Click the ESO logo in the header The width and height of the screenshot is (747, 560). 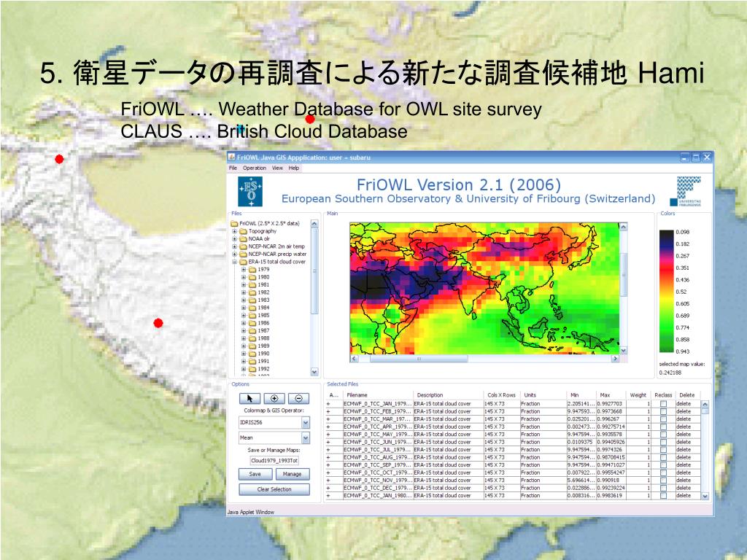pyautogui.click(x=250, y=192)
